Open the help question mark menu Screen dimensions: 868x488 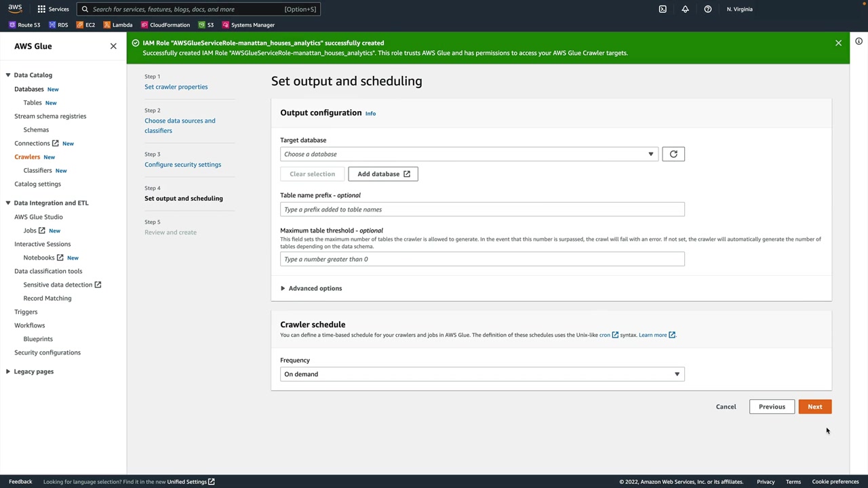[x=707, y=9]
